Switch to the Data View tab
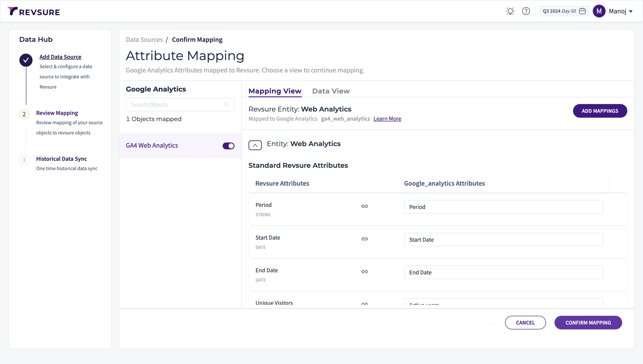Screen dimensions: 643x364 (x=331, y=91)
